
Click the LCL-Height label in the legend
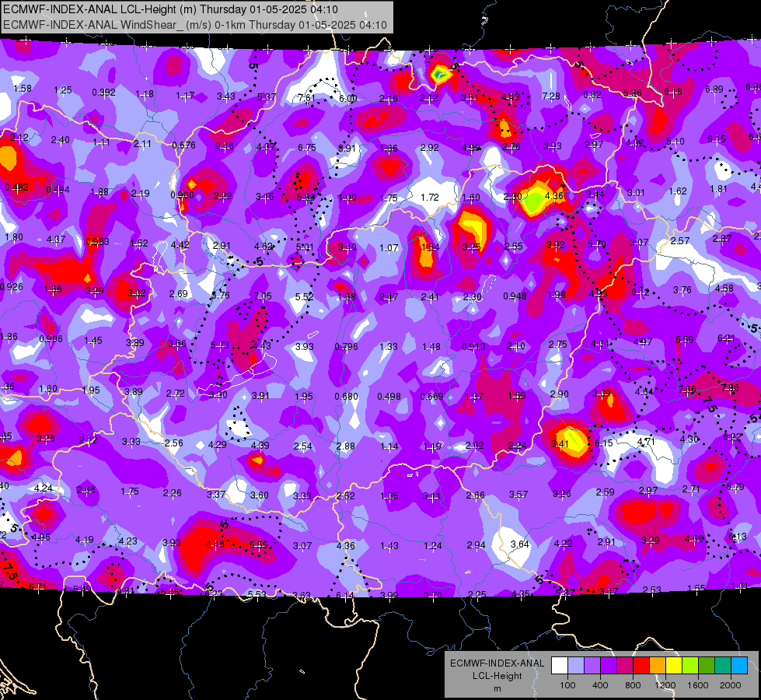pos(497,676)
